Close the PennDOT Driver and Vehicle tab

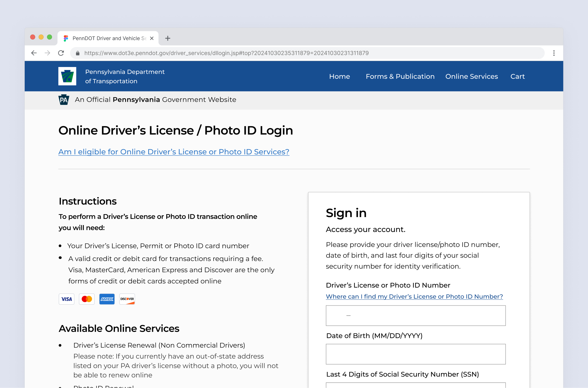(x=152, y=38)
